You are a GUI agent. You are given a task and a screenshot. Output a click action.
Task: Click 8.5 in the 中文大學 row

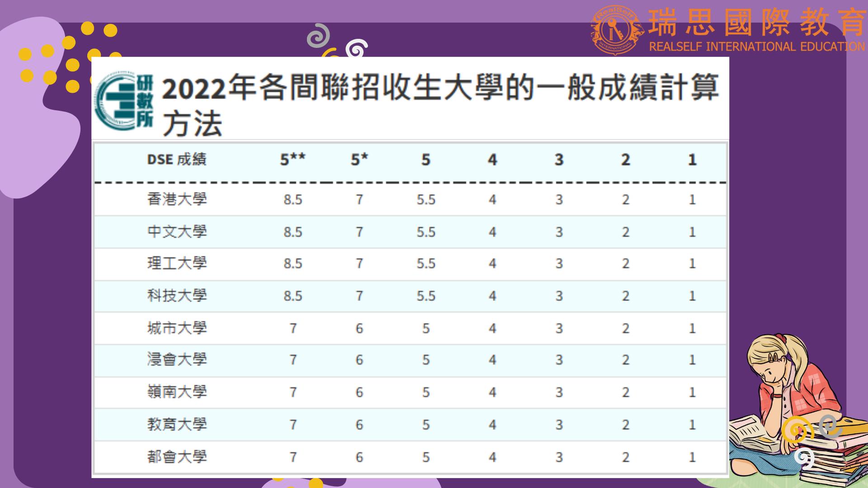(x=293, y=232)
